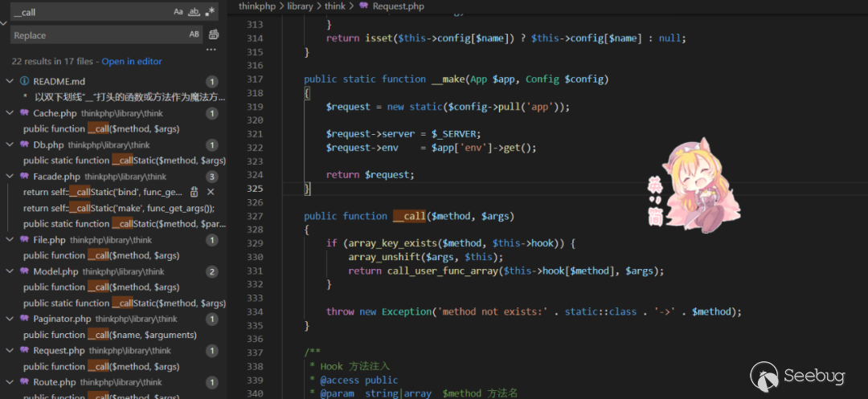Collapse the Paginator.php result group
Viewport: 868px width, 399px height.
pos(10,320)
